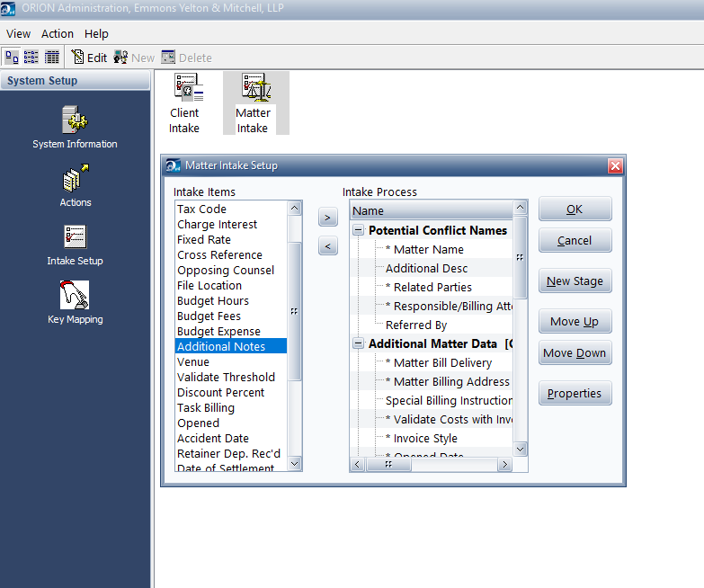
Task: Switch to large icons view
Action: click(12, 58)
